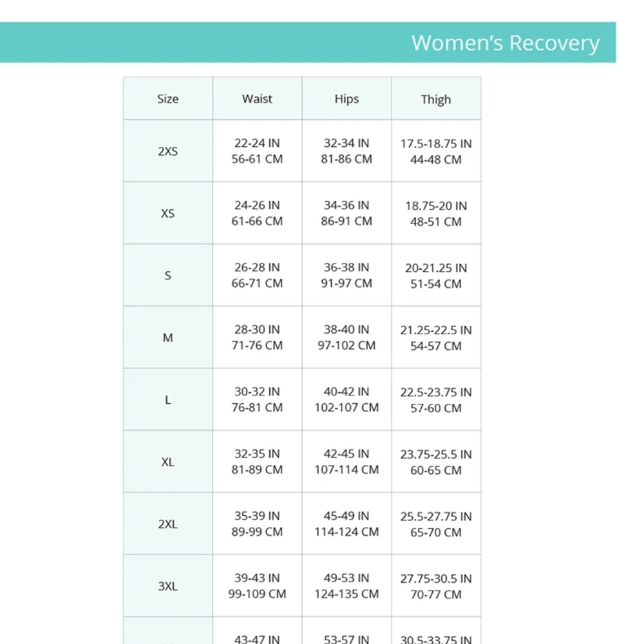Select the 22-24 IN waist cell
This screenshot has height=644, width=644.
point(257,151)
